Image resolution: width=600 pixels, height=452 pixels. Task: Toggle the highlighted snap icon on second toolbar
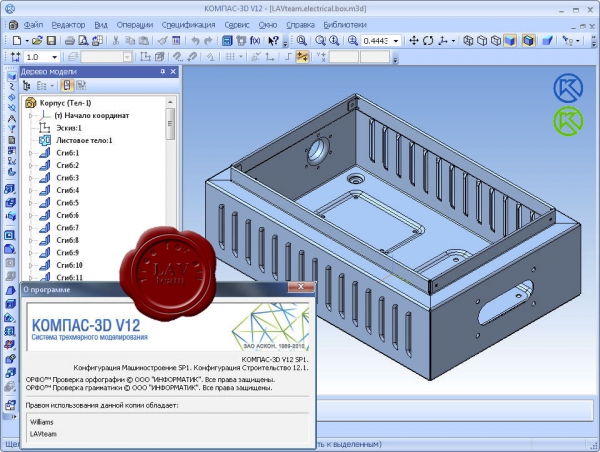(302, 57)
